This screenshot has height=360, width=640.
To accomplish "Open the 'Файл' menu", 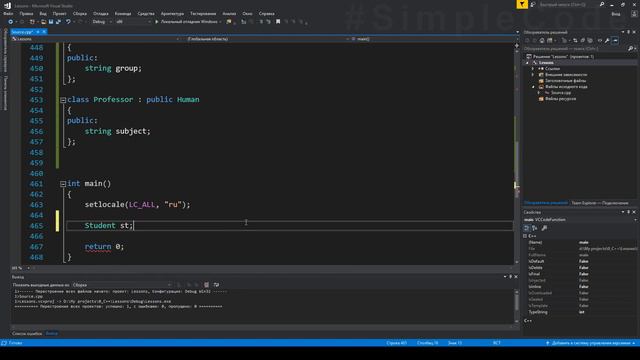I will pyautogui.click(x=8, y=13).
